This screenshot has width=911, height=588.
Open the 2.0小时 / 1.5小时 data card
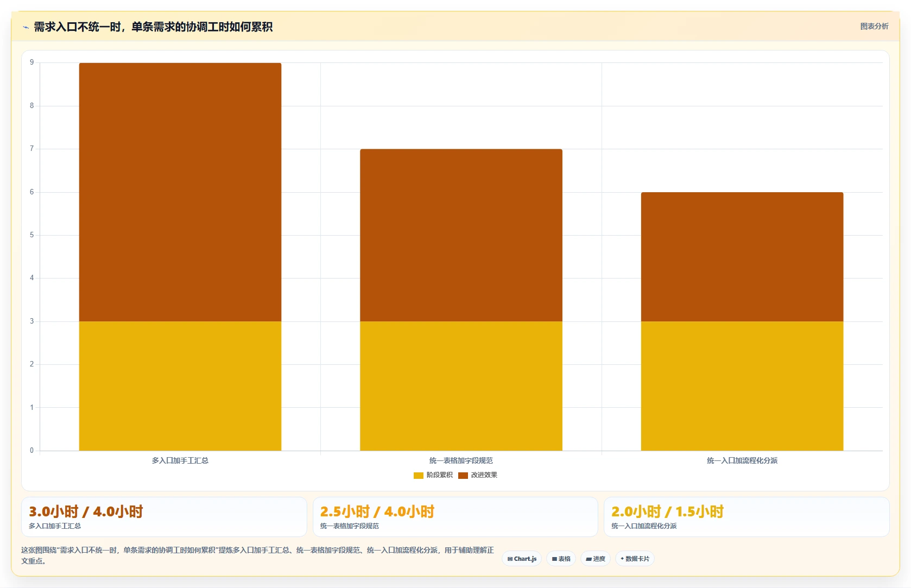point(746,517)
